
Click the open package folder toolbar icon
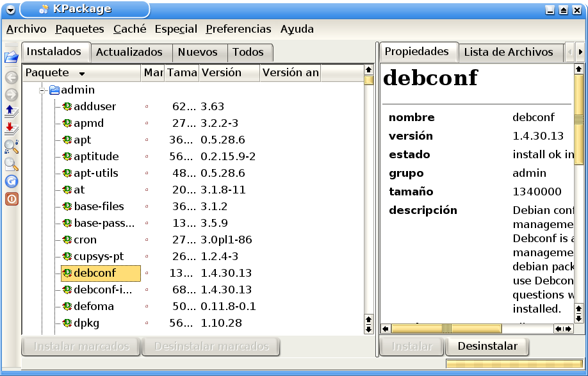pos(11,58)
